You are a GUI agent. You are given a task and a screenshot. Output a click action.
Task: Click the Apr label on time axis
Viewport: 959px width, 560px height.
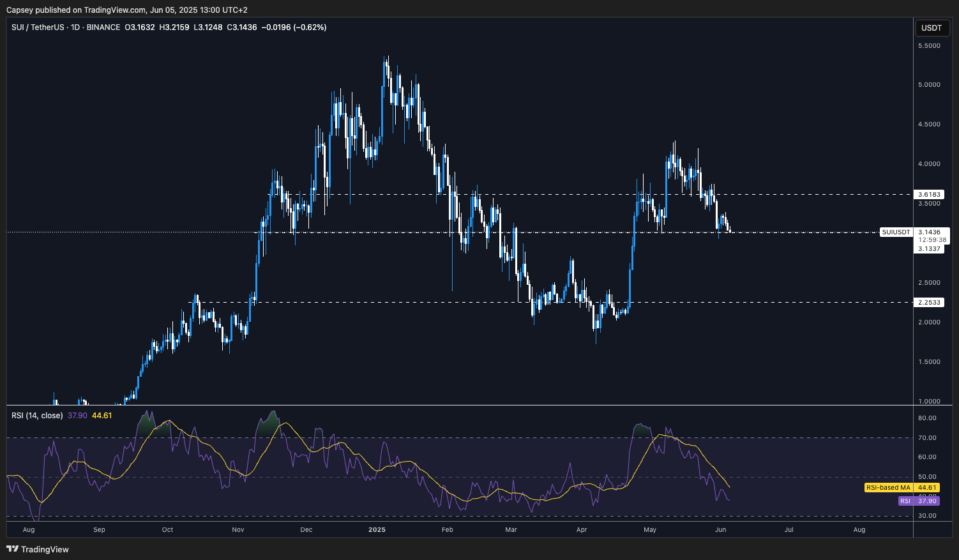pos(581,529)
